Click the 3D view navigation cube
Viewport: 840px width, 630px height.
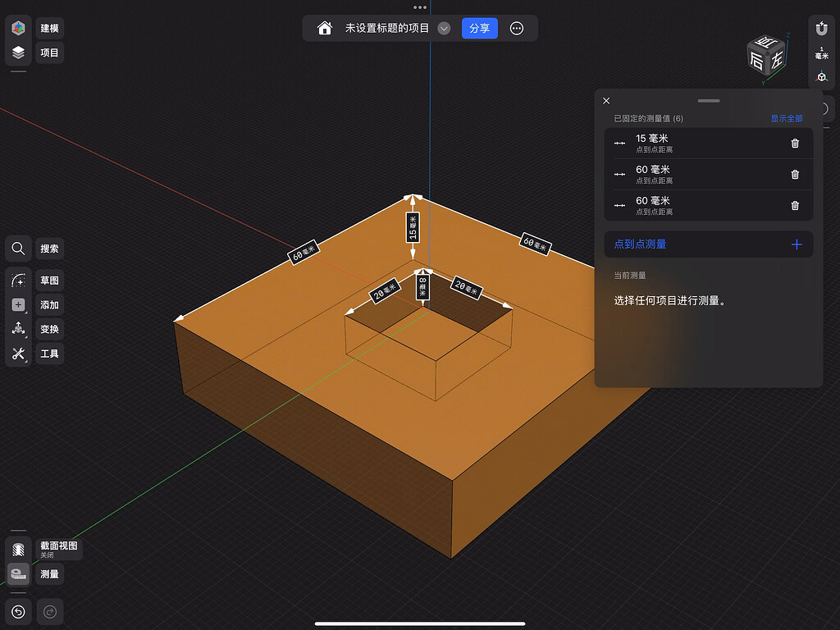pyautogui.click(x=766, y=54)
